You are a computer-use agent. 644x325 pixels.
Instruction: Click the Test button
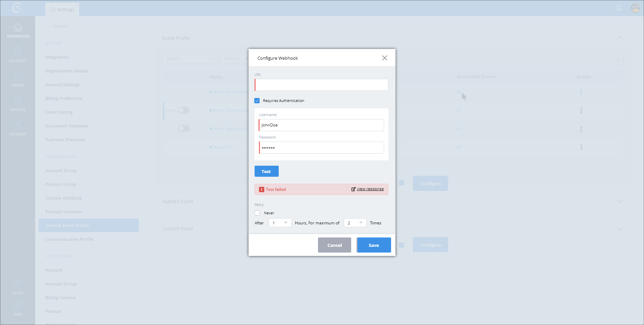tap(266, 171)
